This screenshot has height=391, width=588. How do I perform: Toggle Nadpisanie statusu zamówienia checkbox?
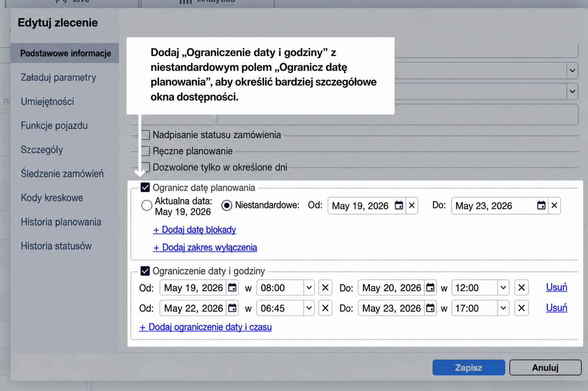(x=145, y=135)
